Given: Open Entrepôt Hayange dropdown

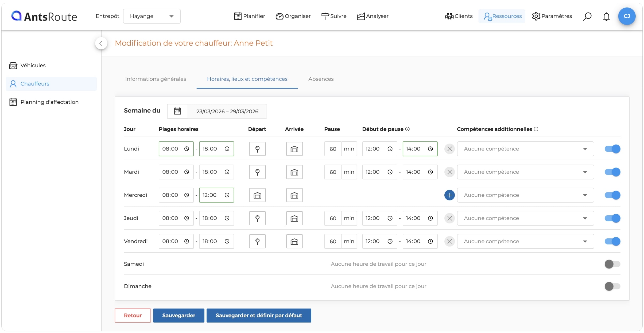Looking at the screenshot, I should coord(152,16).
